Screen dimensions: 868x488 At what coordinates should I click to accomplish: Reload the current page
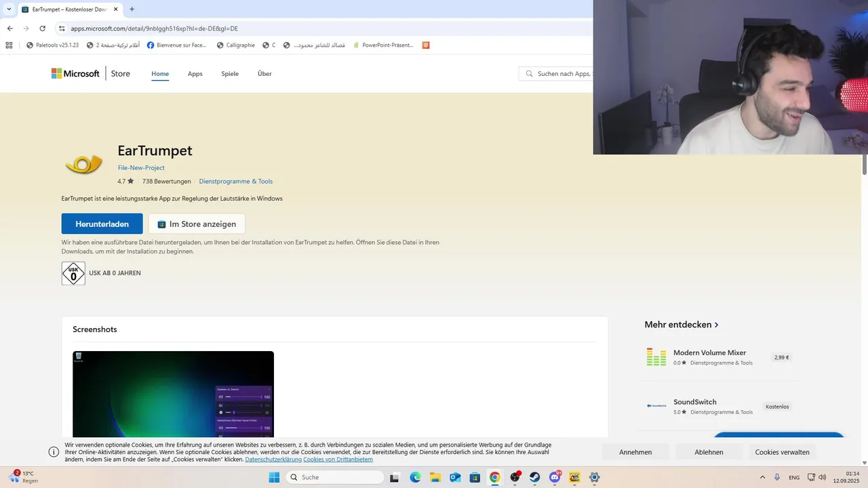(x=43, y=28)
